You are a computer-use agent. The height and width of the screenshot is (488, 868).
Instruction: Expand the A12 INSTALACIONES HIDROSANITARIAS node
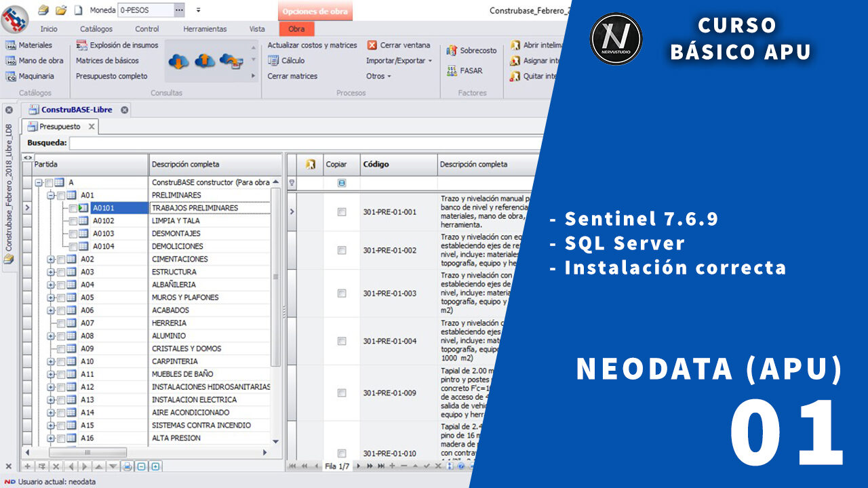(51, 387)
